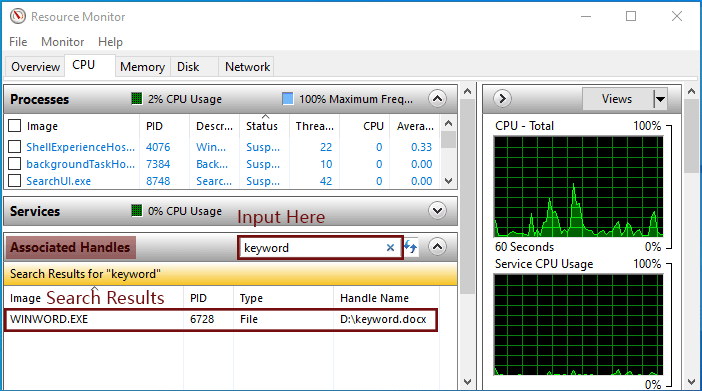Check the ShellExperienceHost process checkbox
Screen dimensions: 702x391
click(15, 147)
